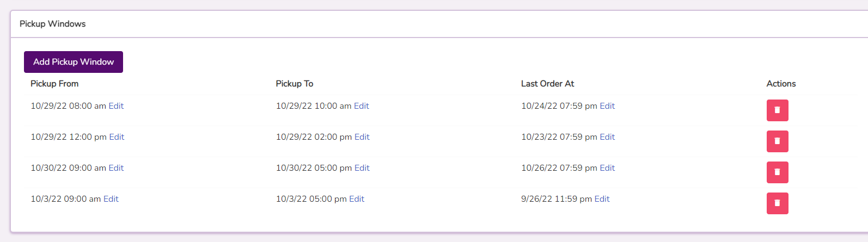Click Add Pickup Window button

74,62
